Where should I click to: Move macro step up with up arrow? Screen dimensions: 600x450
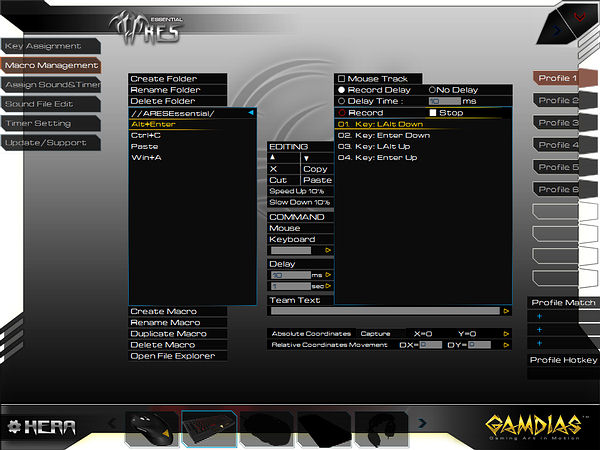274,158
